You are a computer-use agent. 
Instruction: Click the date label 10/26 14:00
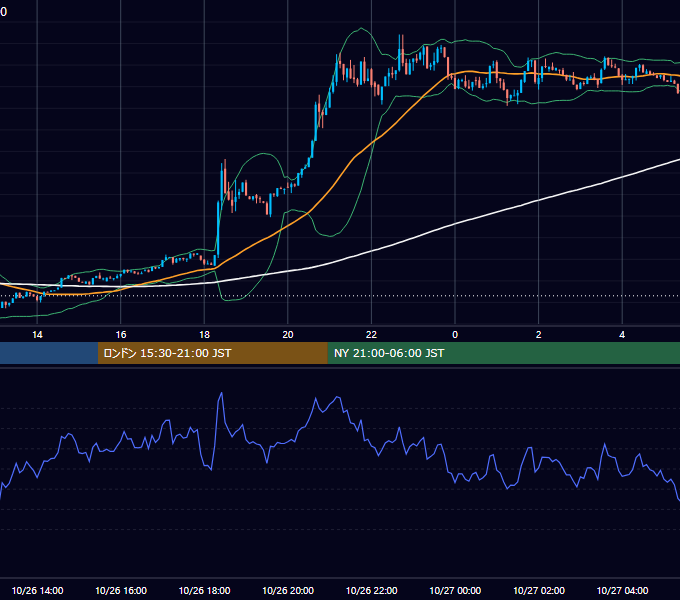click(37, 591)
